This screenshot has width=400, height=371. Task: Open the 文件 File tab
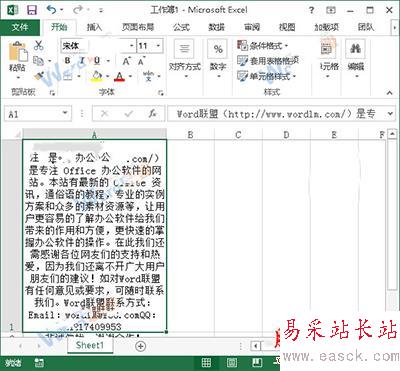(20, 27)
